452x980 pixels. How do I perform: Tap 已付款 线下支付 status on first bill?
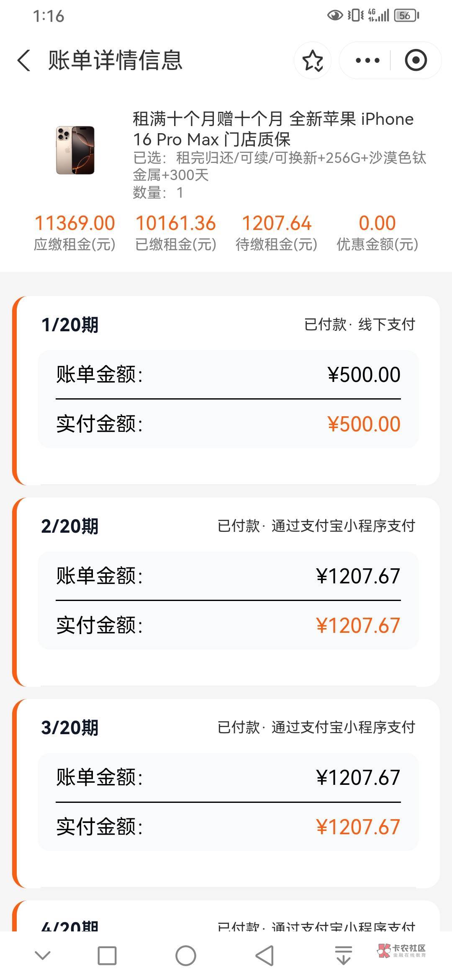tap(360, 325)
